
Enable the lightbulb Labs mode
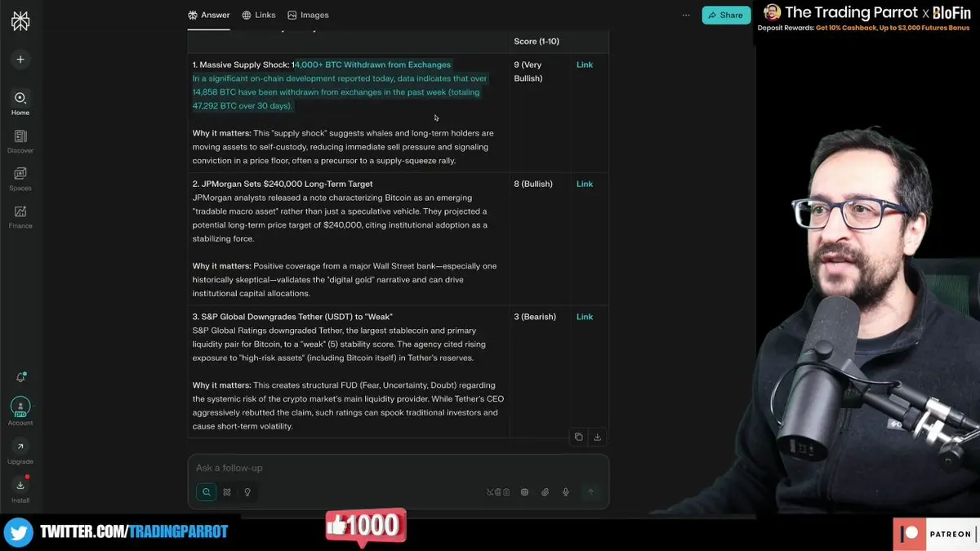tap(247, 492)
